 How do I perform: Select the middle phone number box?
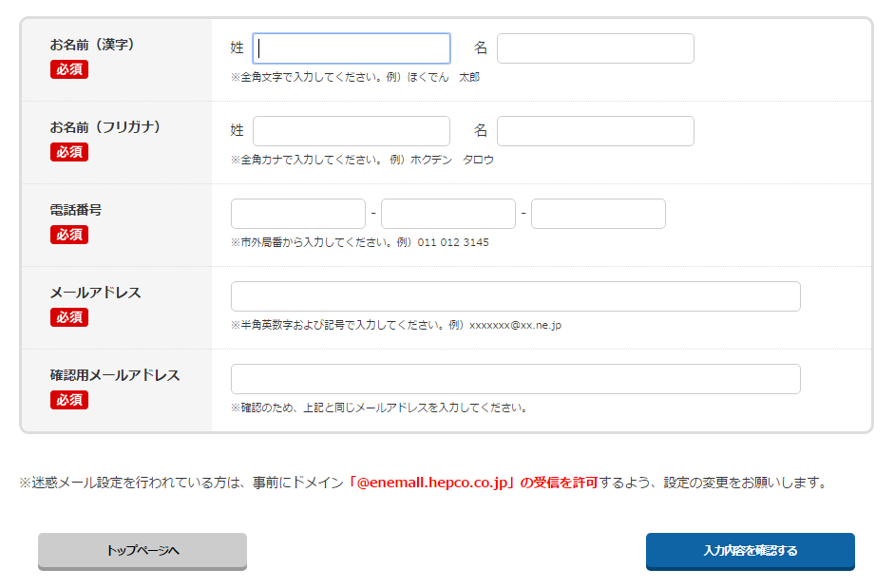448,214
